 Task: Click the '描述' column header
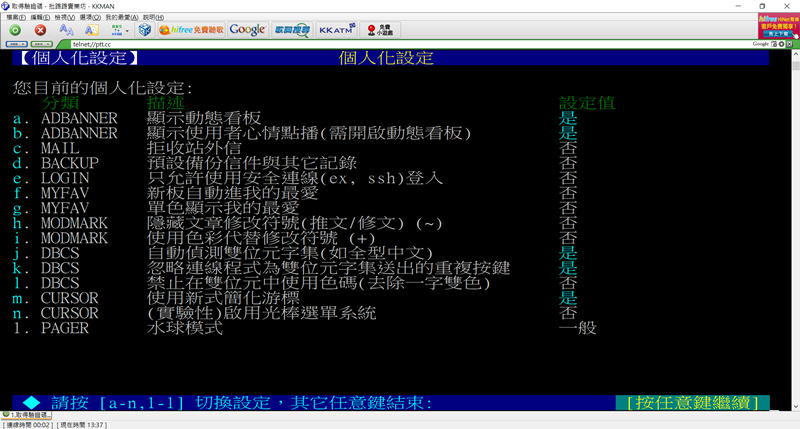pos(165,103)
